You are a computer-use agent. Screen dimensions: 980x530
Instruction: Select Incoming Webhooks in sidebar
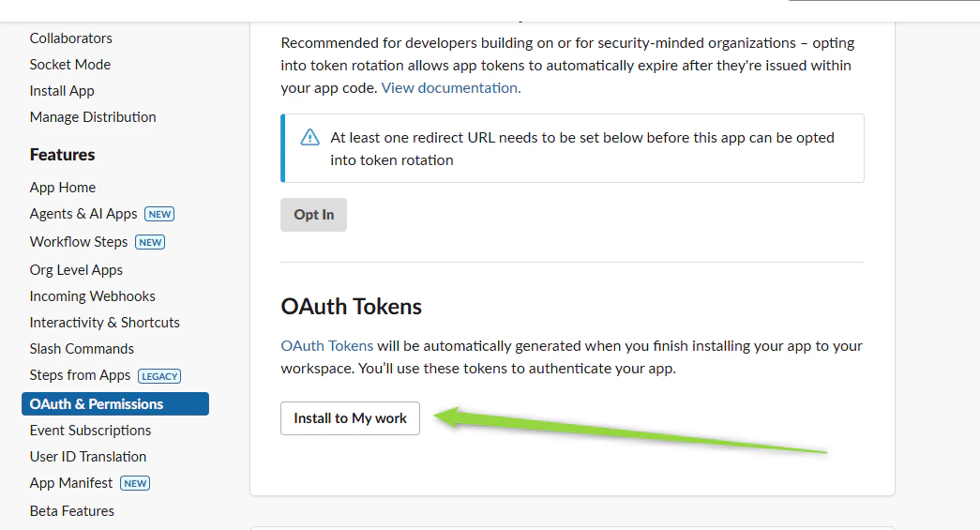pos(93,296)
